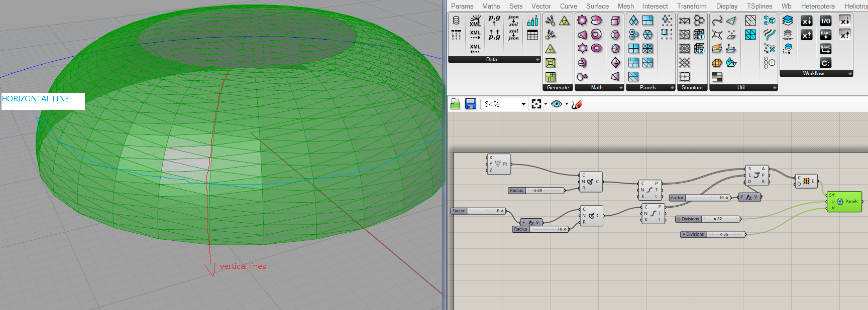Select the green Panels component node
Screen dimensions: 868x310
pos(844,202)
